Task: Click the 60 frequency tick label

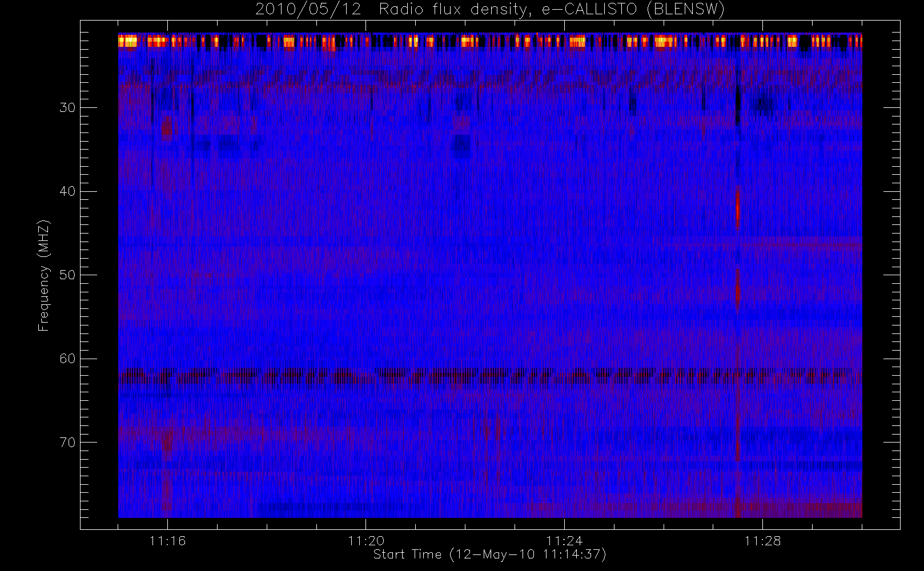Action: [67, 359]
